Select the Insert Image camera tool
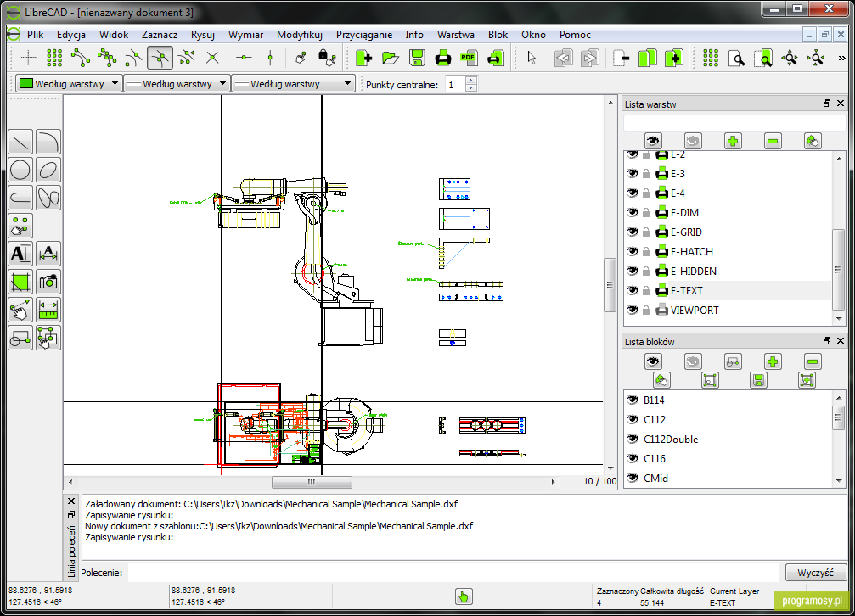 pos(48,282)
